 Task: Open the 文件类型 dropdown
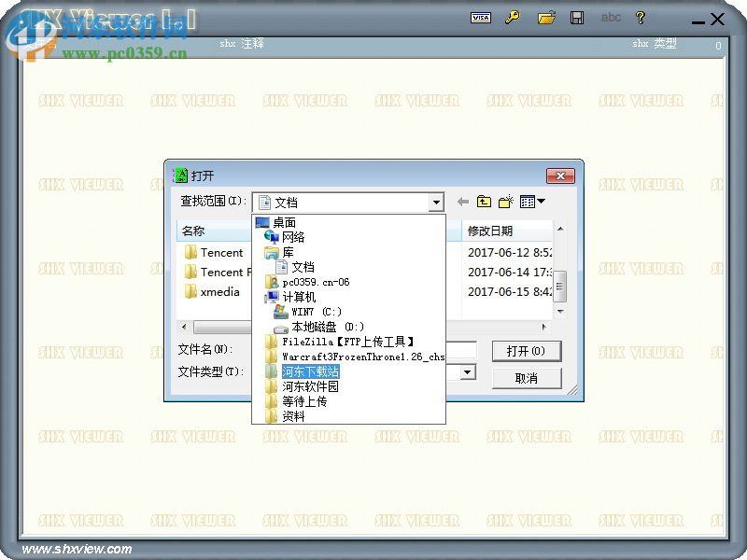[467, 371]
